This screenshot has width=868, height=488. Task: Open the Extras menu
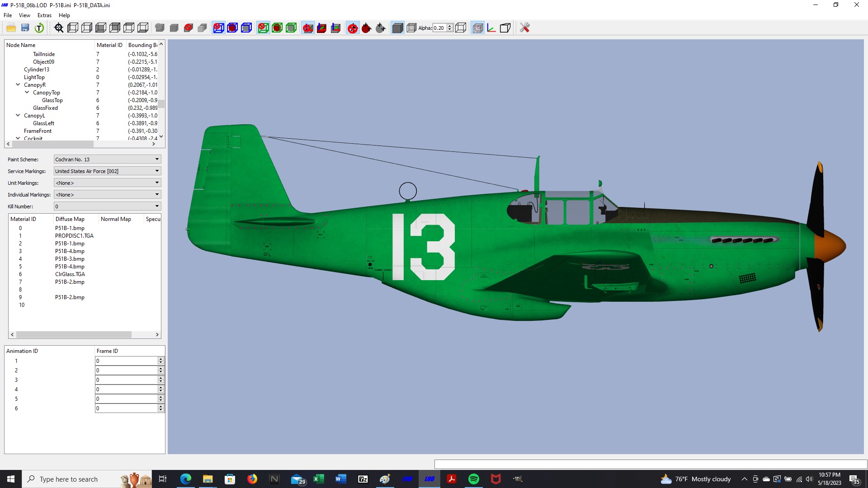pos(44,15)
